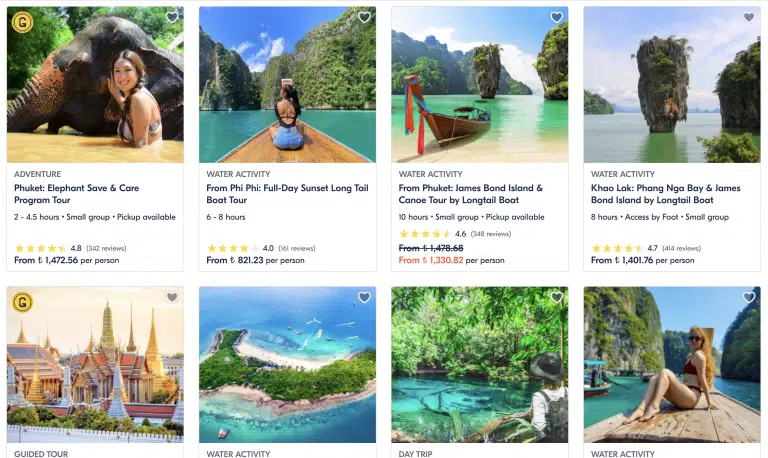Click heart icon on woman on boat card
Viewport: 768px width, 458px height.
point(749,297)
